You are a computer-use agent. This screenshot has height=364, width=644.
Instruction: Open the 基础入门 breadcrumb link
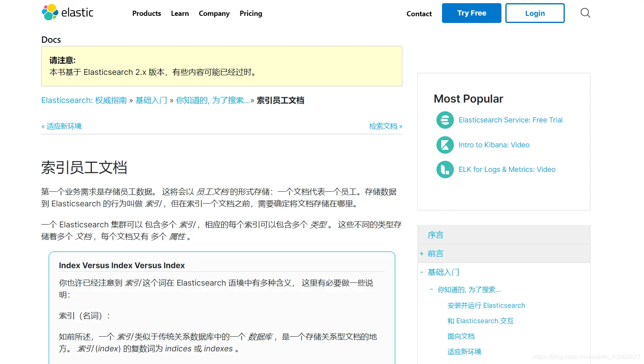point(151,100)
